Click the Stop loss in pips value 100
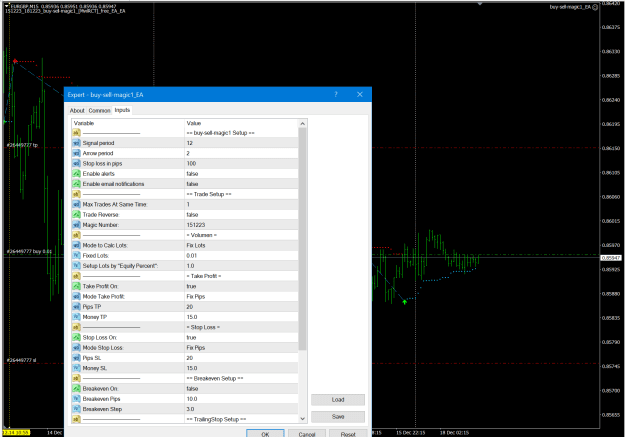Viewport: 625px width, 437px height. tap(191, 163)
